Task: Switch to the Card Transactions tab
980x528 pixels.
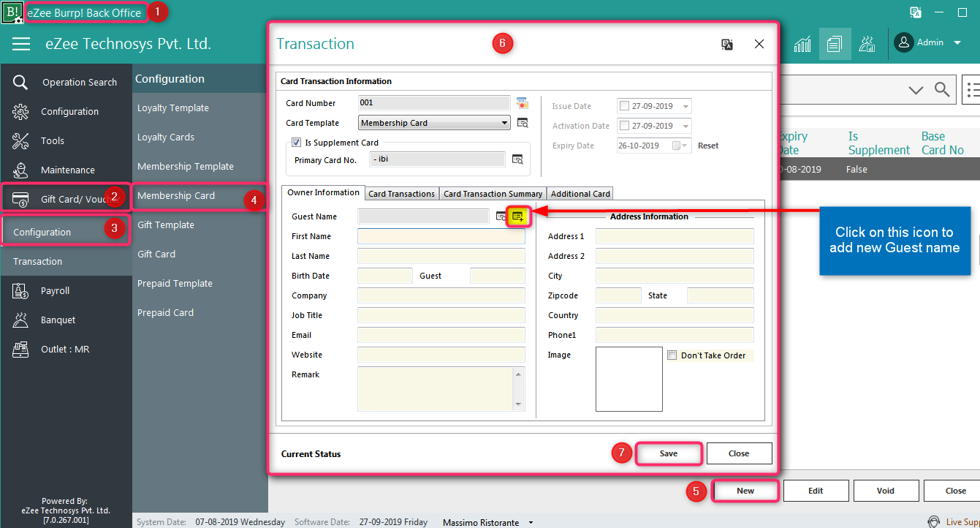Action: coord(402,194)
